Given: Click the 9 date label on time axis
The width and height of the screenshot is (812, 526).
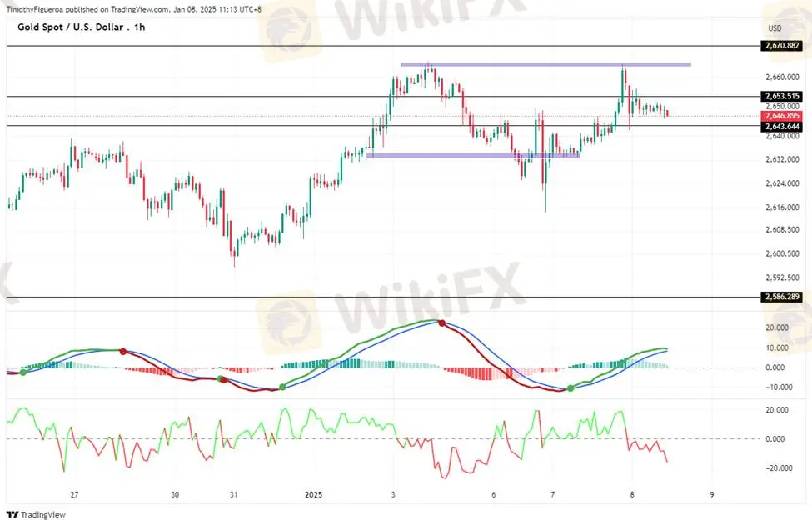Looking at the screenshot, I should pos(712,495).
